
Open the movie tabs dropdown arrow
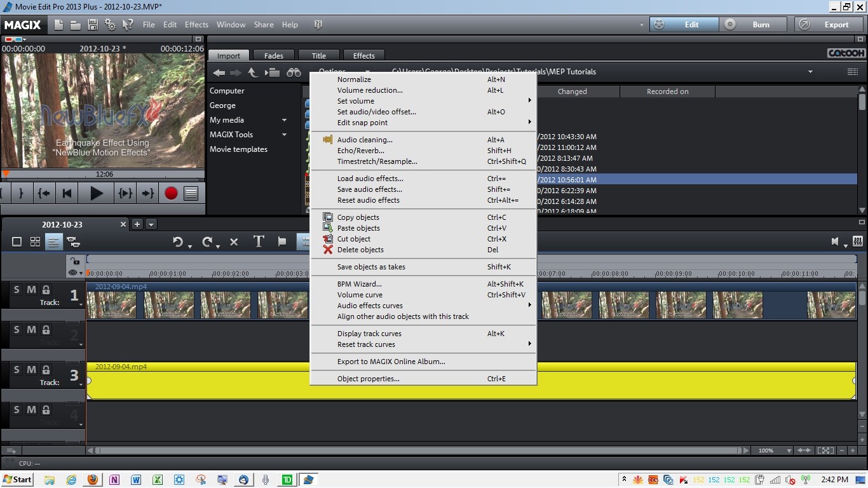151,224
